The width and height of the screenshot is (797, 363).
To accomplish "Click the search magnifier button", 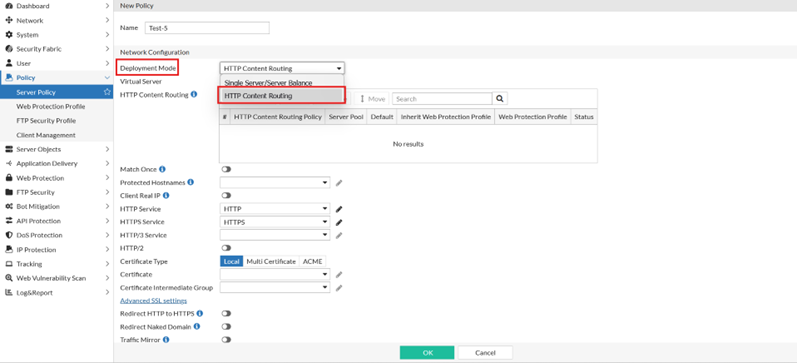I will point(500,99).
